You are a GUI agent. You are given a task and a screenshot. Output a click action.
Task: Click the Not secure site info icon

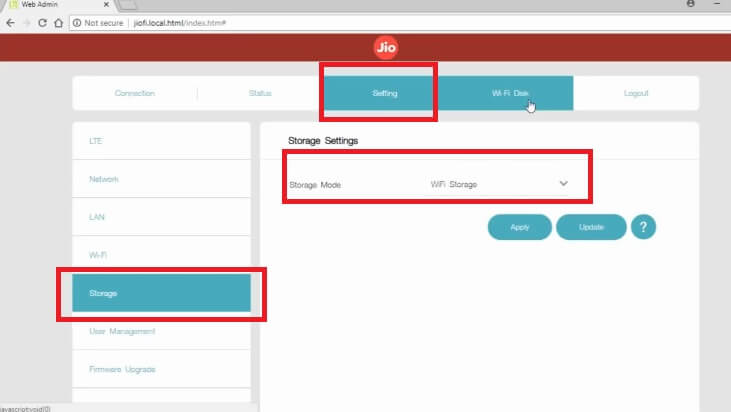(x=78, y=22)
